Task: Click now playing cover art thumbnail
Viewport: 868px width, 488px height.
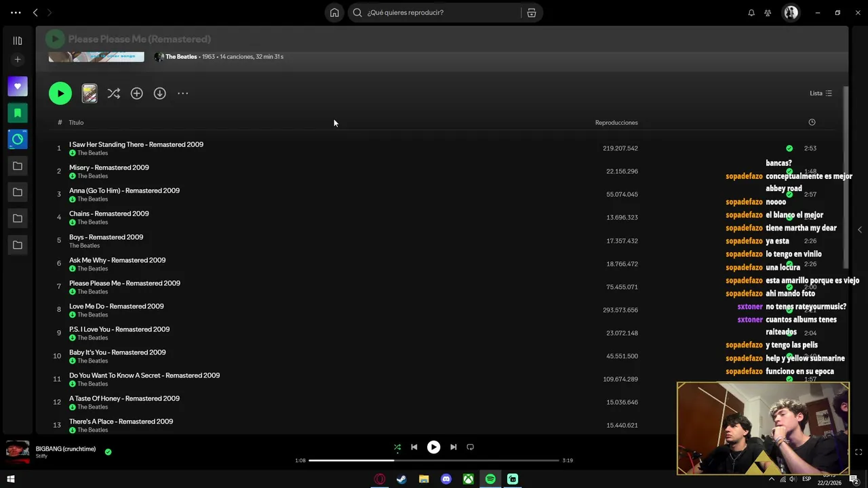Action: [x=18, y=452]
